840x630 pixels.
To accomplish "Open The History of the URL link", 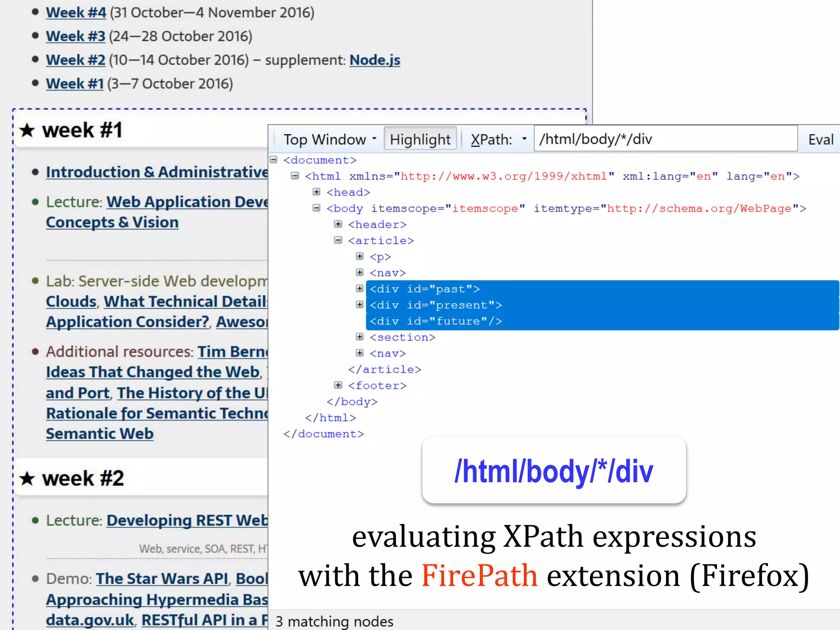I will coord(192,393).
